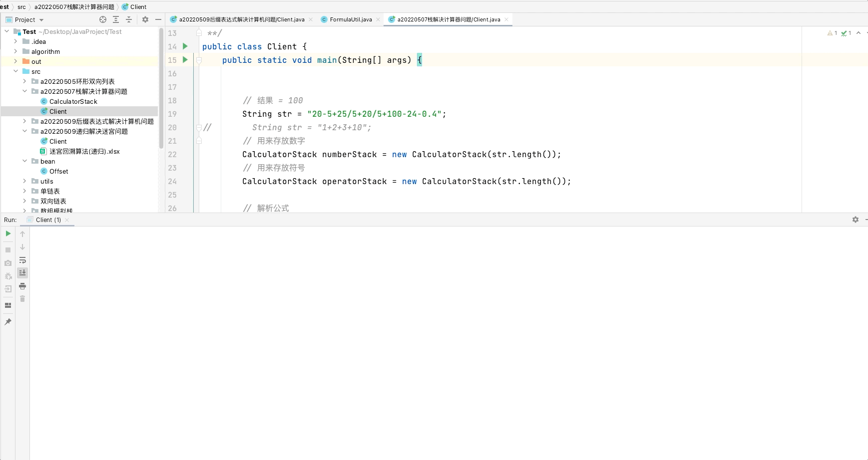Viewport: 868px width, 460px height.
Task: Click the Expand All icon in Project panel
Action: [x=116, y=19]
